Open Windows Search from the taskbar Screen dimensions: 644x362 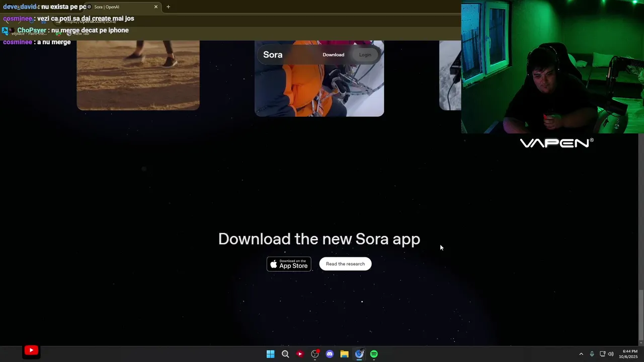pyautogui.click(x=285, y=354)
